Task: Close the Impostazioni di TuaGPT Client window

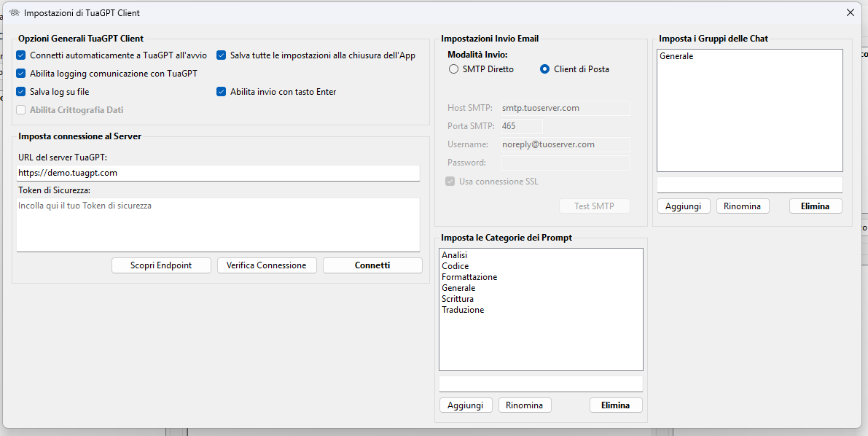Action: click(850, 12)
